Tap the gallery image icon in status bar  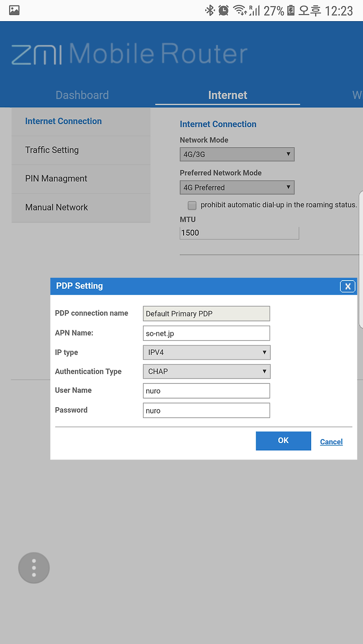coord(14,10)
